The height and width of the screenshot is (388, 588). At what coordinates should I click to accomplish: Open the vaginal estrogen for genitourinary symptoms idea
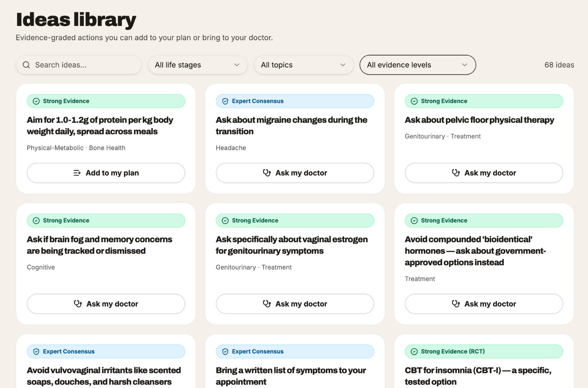pos(292,245)
